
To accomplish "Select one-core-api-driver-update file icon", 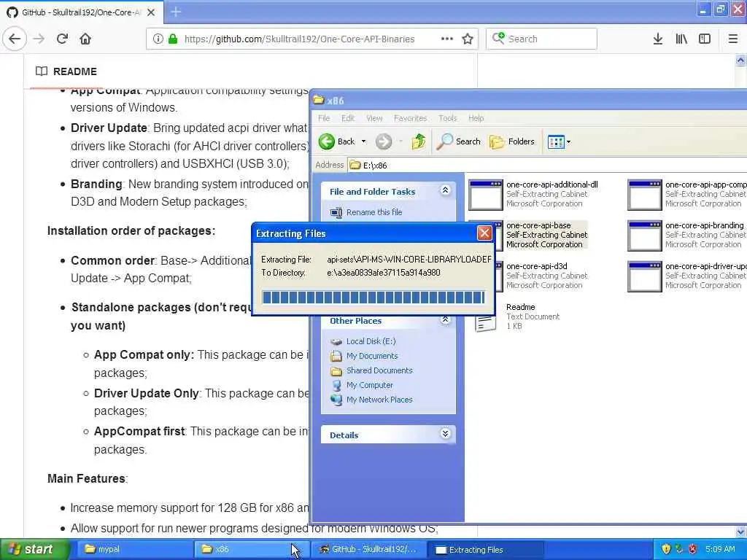I will pyautogui.click(x=645, y=276).
